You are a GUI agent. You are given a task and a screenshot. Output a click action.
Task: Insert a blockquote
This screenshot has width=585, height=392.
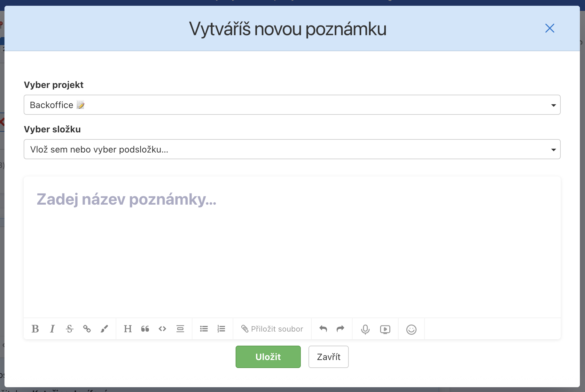145,329
